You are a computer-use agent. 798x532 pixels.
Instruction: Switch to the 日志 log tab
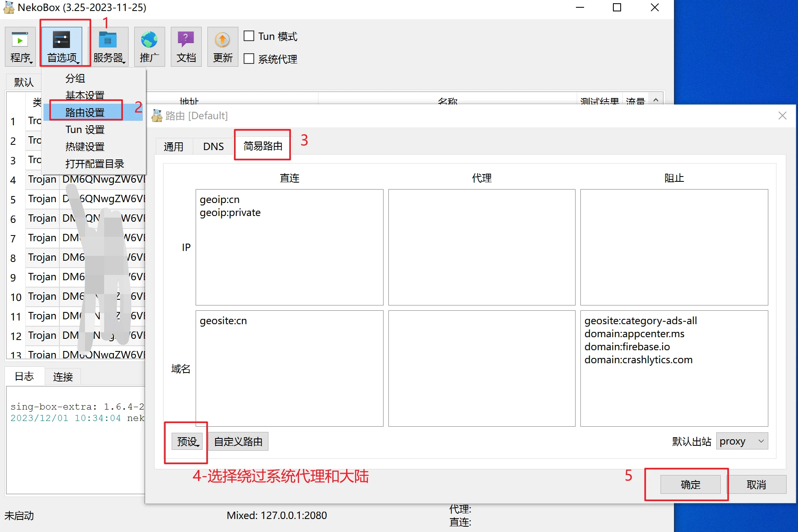[x=24, y=376]
